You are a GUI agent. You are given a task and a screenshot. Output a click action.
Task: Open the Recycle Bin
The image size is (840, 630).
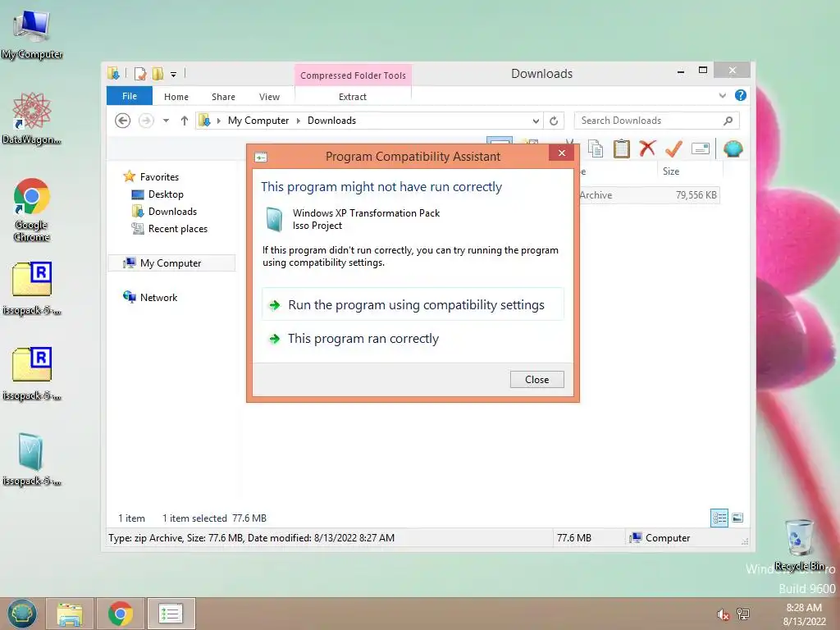[x=800, y=545]
